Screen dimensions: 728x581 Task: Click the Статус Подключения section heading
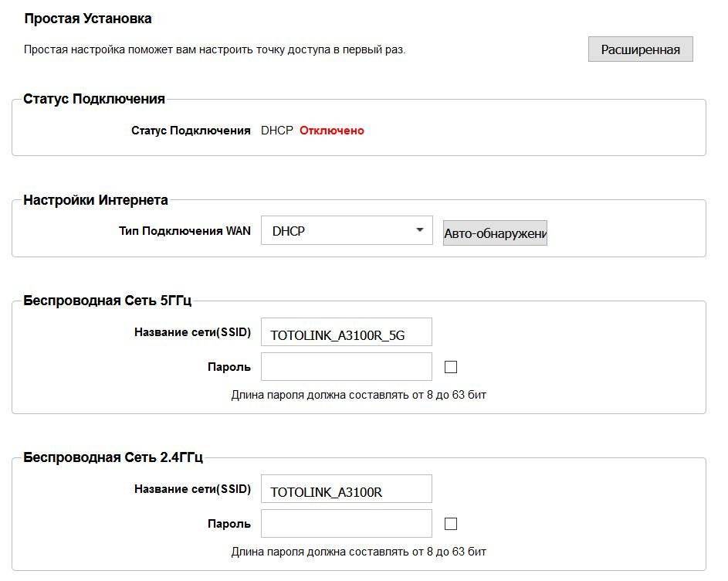click(x=94, y=99)
